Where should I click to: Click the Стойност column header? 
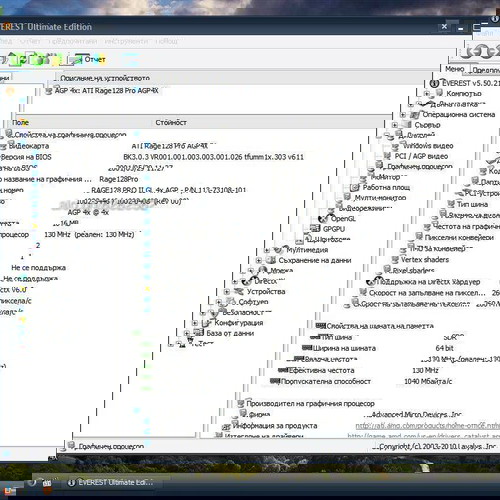171,122
